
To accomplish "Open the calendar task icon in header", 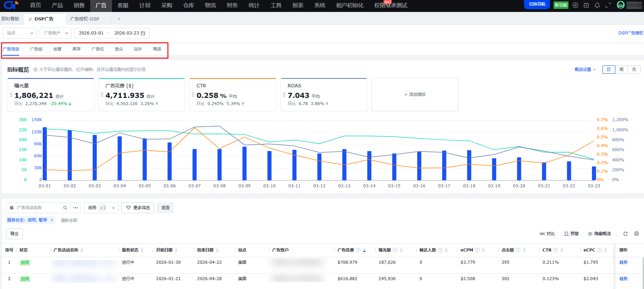I will coord(586,5).
